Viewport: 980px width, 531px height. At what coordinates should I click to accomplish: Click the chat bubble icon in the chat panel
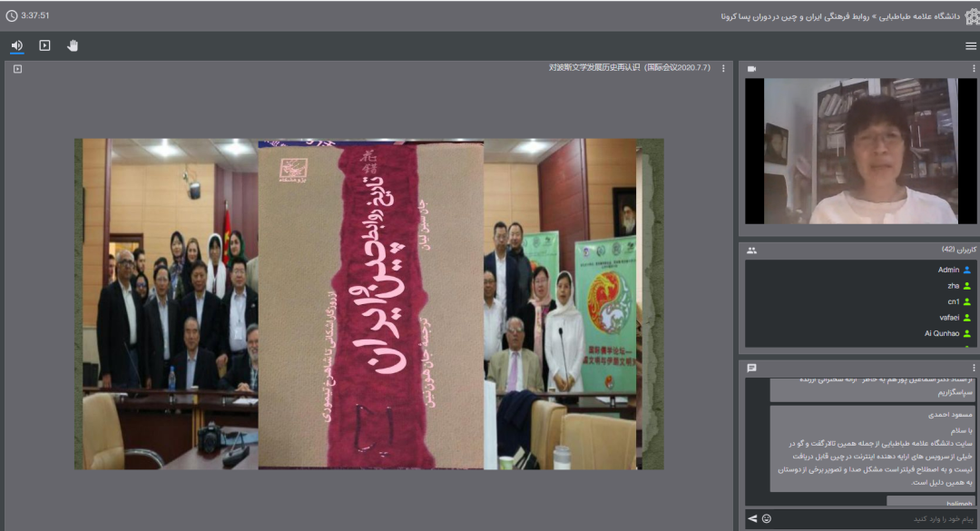751,368
